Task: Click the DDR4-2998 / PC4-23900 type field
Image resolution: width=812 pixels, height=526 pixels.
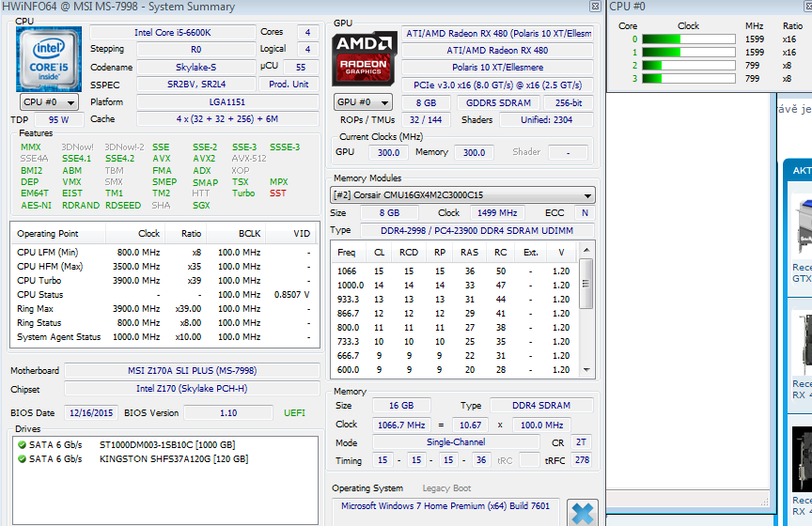Action: (x=476, y=231)
